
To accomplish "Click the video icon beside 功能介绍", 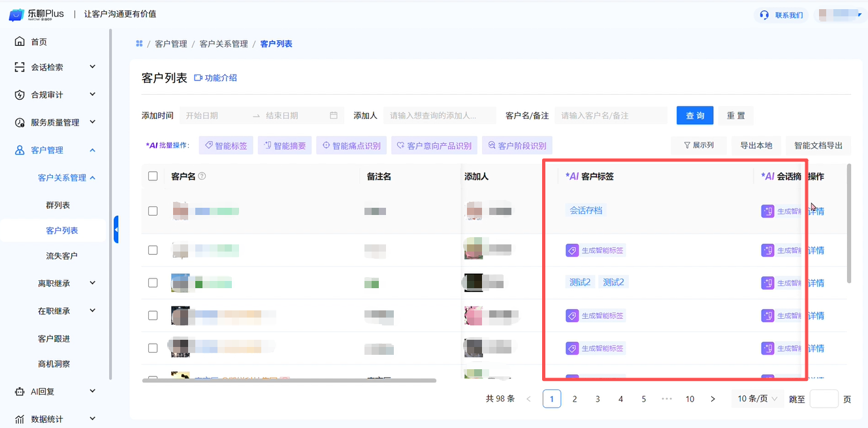I will coord(199,78).
